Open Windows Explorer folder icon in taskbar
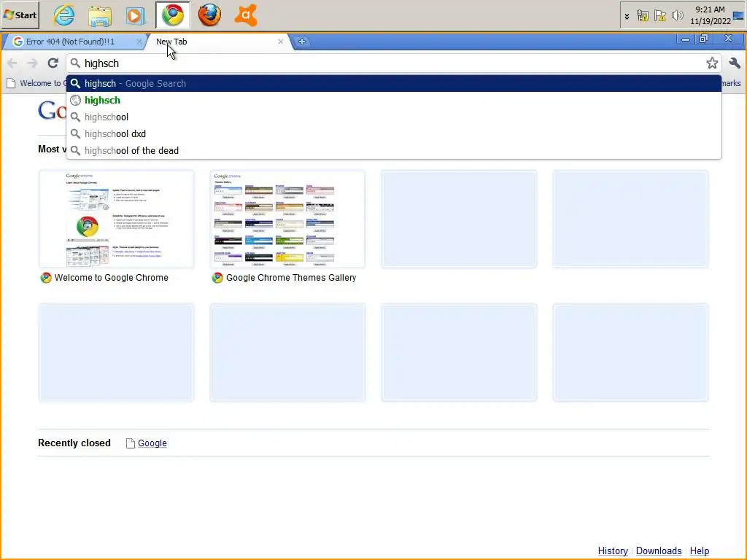The height and width of the screenshot is (560, 747). (x=100, y=15)
